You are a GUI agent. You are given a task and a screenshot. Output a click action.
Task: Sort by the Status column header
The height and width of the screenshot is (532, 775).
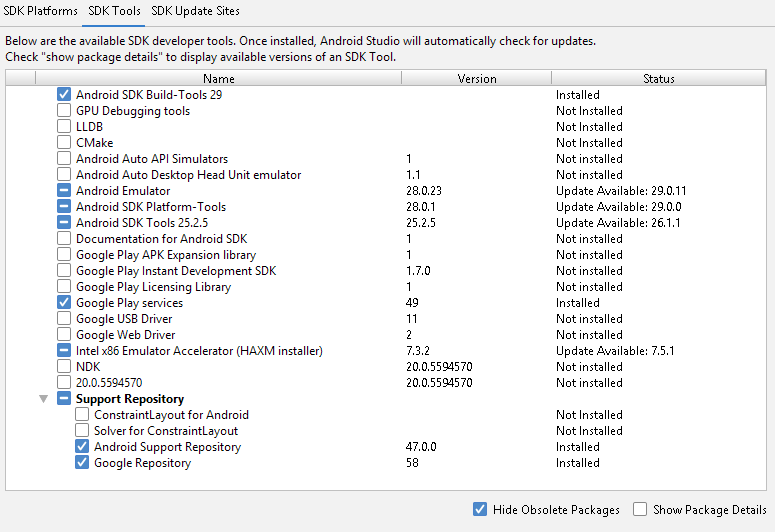coord(658,79)
